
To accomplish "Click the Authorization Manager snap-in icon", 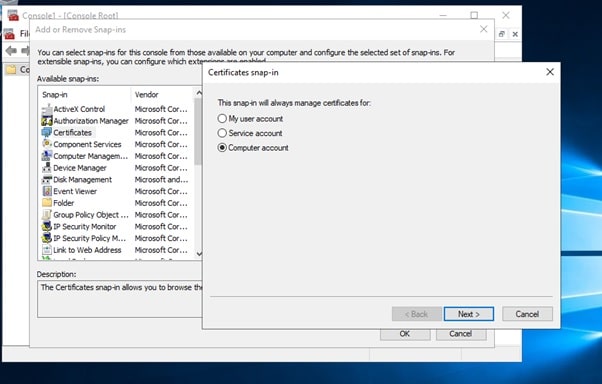I will (x=47, y=121).
